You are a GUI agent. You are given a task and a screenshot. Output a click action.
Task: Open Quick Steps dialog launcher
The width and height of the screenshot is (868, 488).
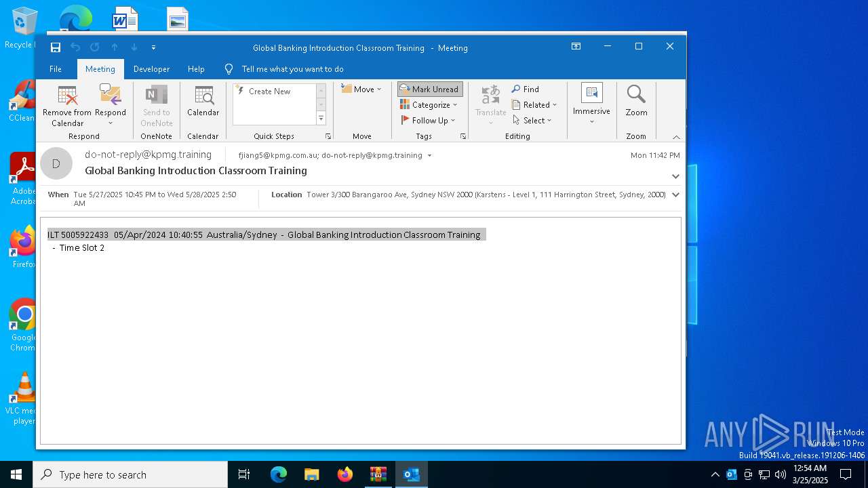coord(328,136)
